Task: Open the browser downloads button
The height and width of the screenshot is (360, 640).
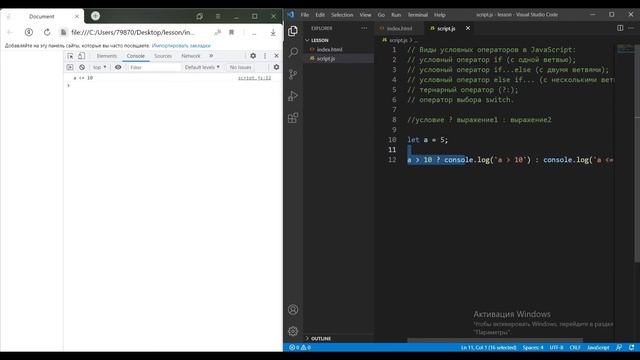Action: 273,32
